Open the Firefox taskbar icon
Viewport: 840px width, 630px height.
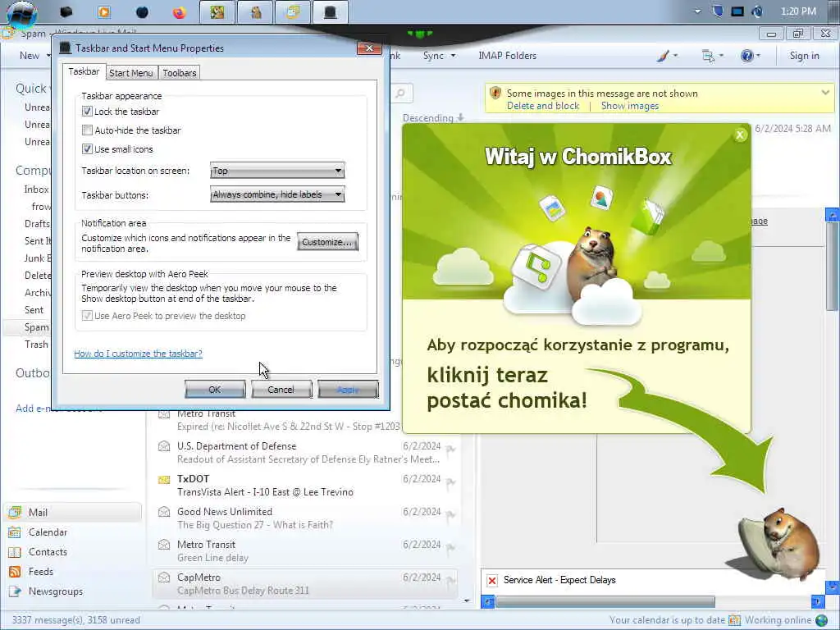[179, 11]
